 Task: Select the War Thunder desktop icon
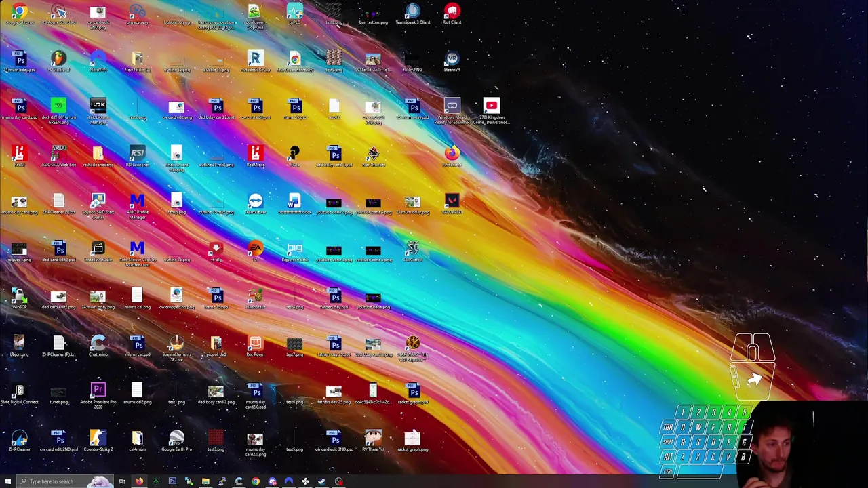click(373, 154)
